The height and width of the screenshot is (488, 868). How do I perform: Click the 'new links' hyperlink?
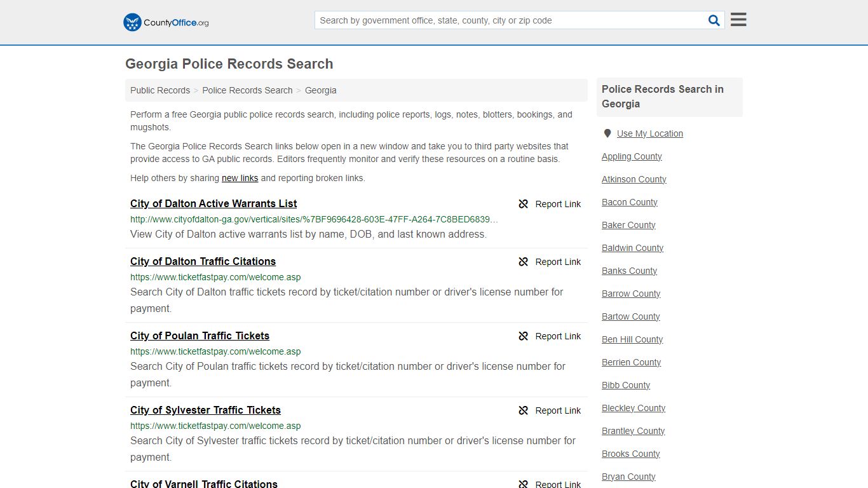[240, 178]
